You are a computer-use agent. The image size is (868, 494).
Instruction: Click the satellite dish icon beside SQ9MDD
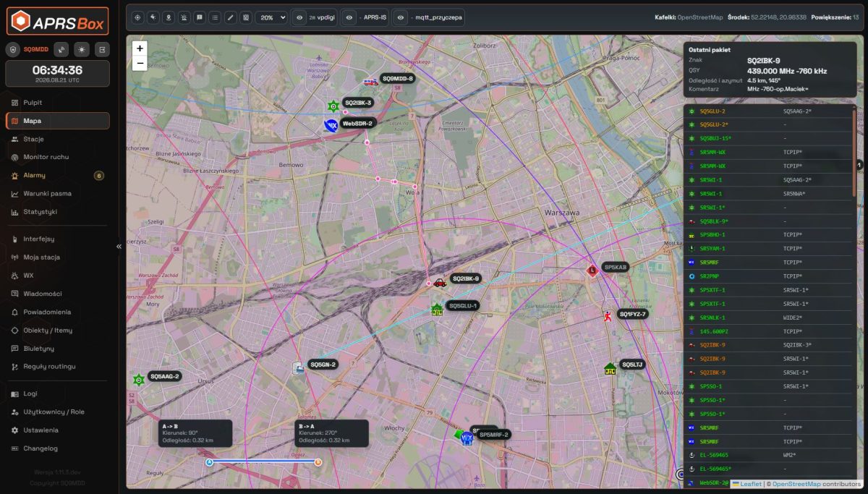click(x=62, y=49)
